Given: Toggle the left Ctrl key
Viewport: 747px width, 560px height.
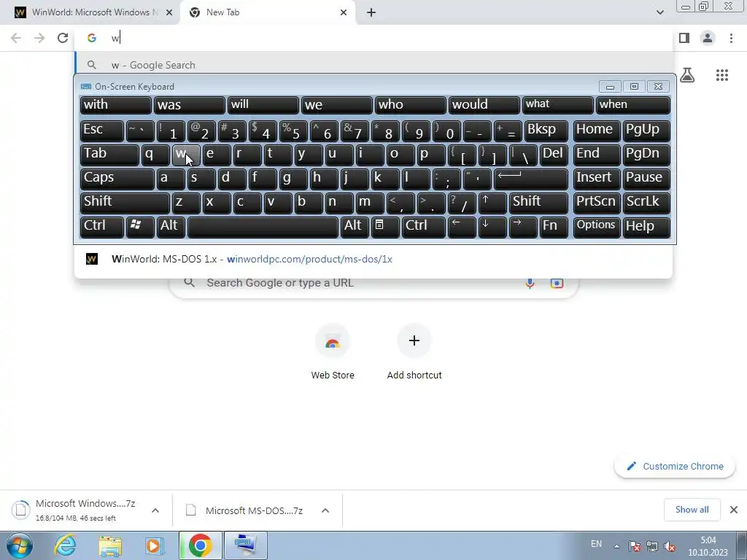Looking at the screenshot, I should click(x=102, y=227).
